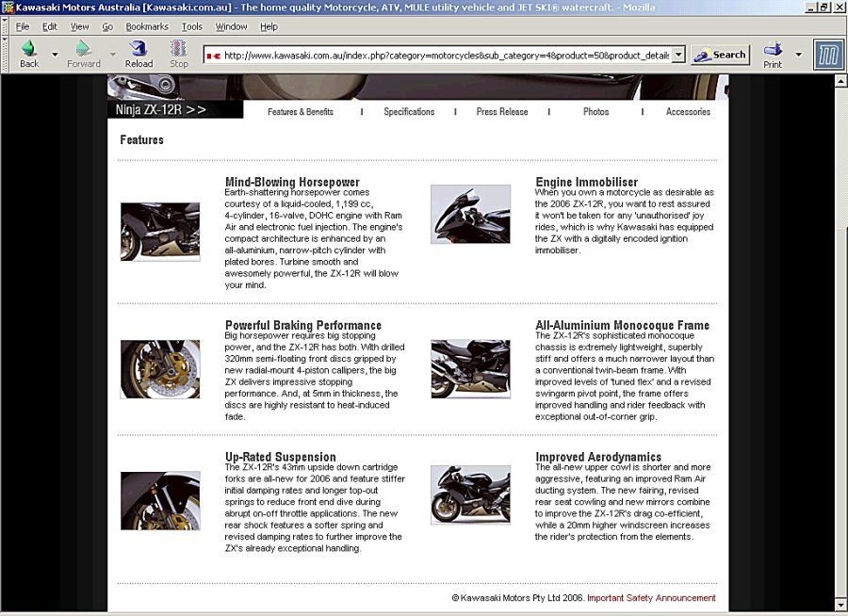Open the Bookmarks menu

pos(147,26)
